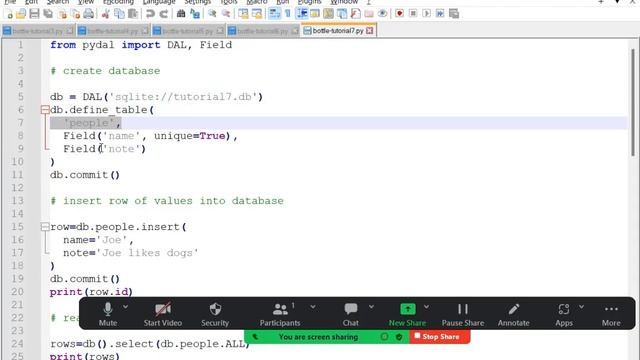This screenshot has height=360, width=640.
Task: Open the Window menu
Action: coord(344,2)
